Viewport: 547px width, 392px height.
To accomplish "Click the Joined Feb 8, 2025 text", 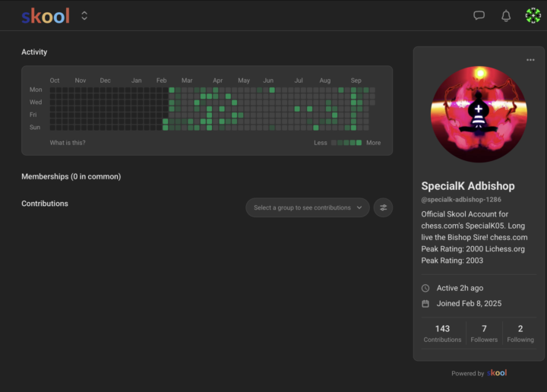I will (469, 303).
